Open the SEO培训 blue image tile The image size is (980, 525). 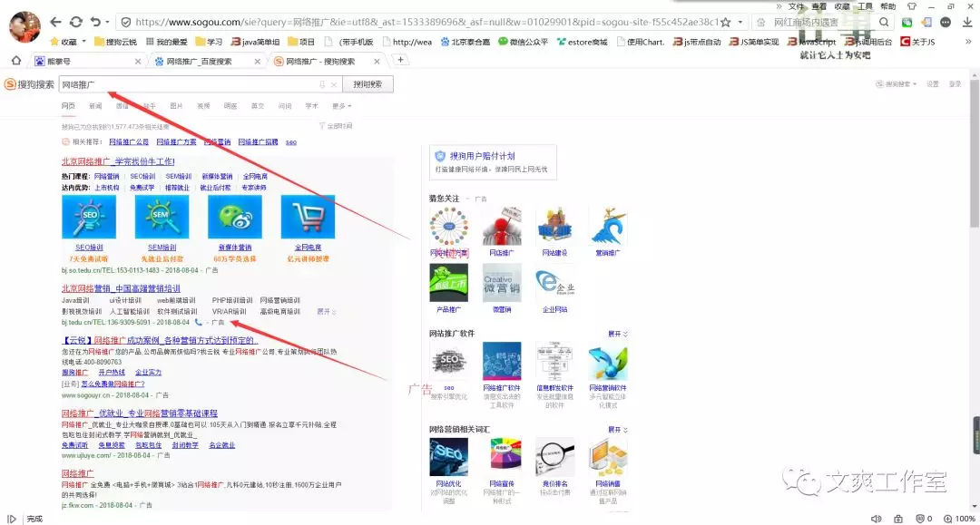pyautogui.click(x=89, y=217)
